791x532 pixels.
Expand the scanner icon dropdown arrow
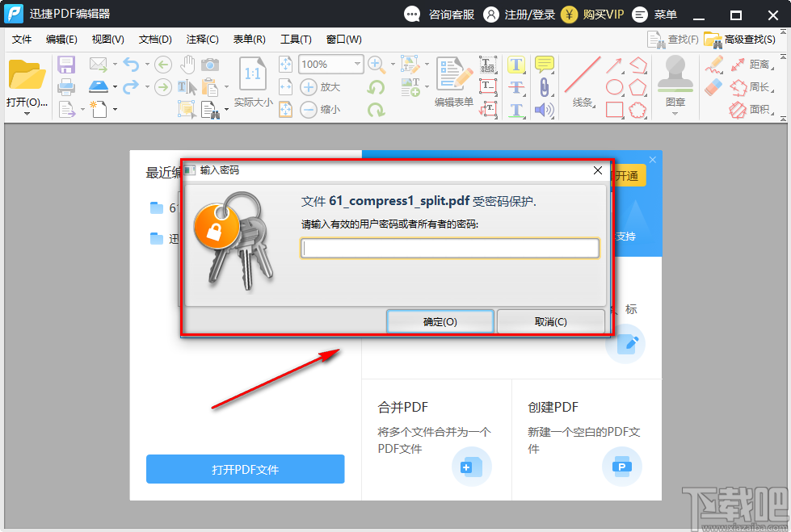[115, 86]
